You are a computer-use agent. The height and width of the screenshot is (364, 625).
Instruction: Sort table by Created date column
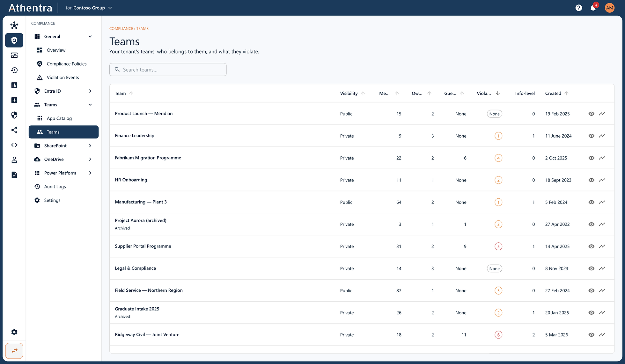click(557, 93)
